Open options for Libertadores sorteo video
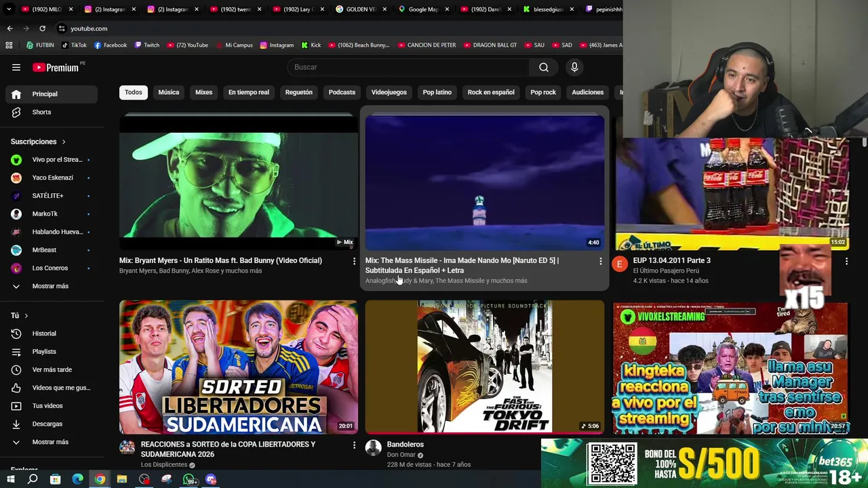868x488 pixels. [353, 445]
